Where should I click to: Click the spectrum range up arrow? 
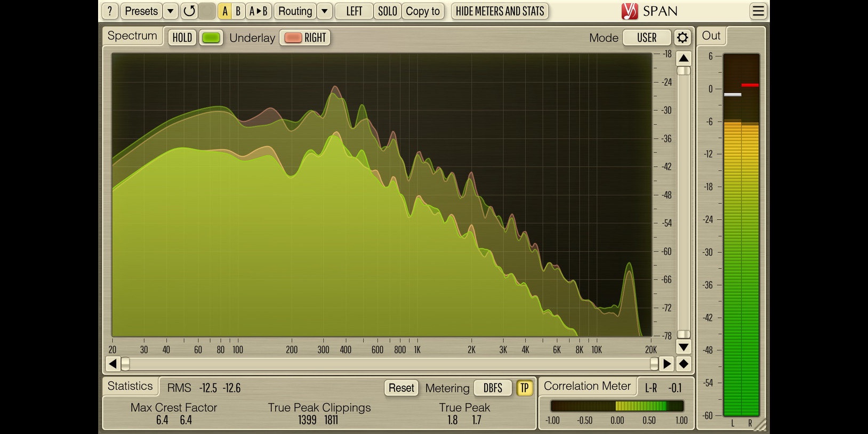pyautogui.click(x=684, y=58)
